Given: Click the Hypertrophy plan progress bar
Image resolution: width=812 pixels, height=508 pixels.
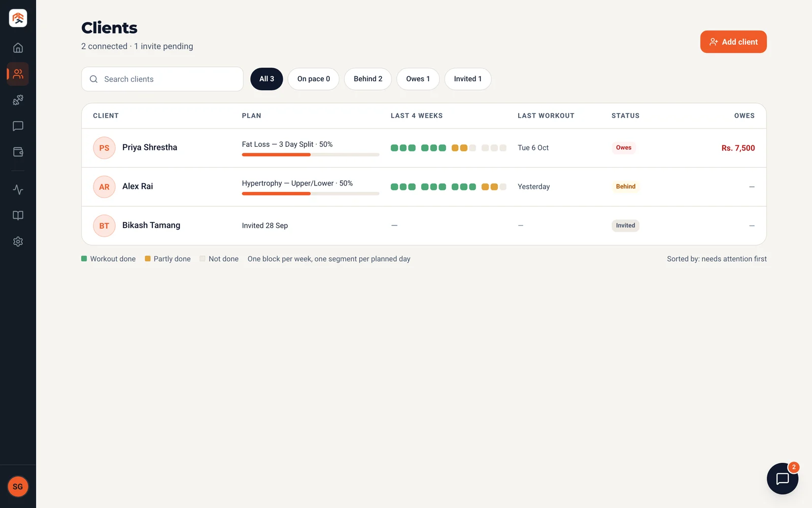Looking at the screenshot, I should [311, 194].
